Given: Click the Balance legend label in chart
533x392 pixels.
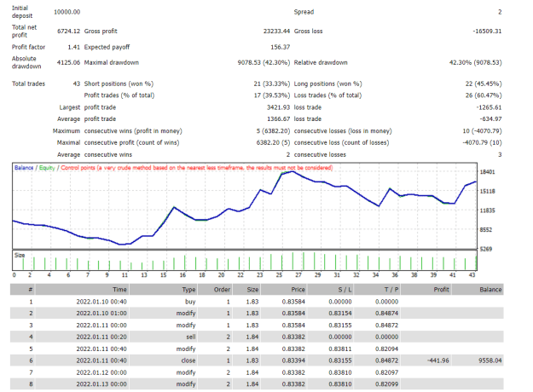Looking at the screenshot, I should pos(24,168).
